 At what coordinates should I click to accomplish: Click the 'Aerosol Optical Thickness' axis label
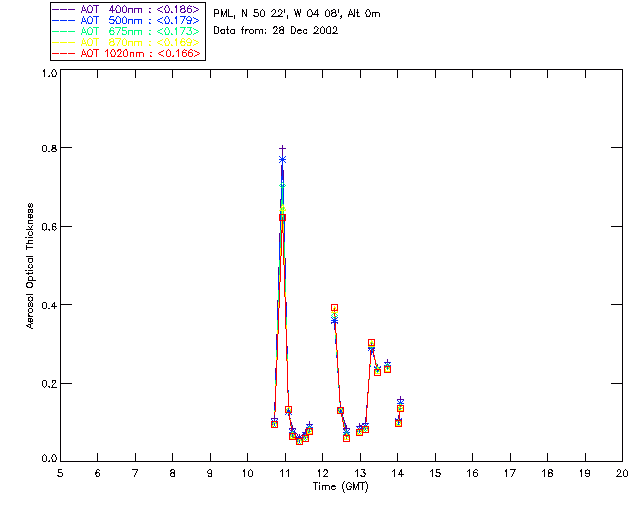pos(30,266)
